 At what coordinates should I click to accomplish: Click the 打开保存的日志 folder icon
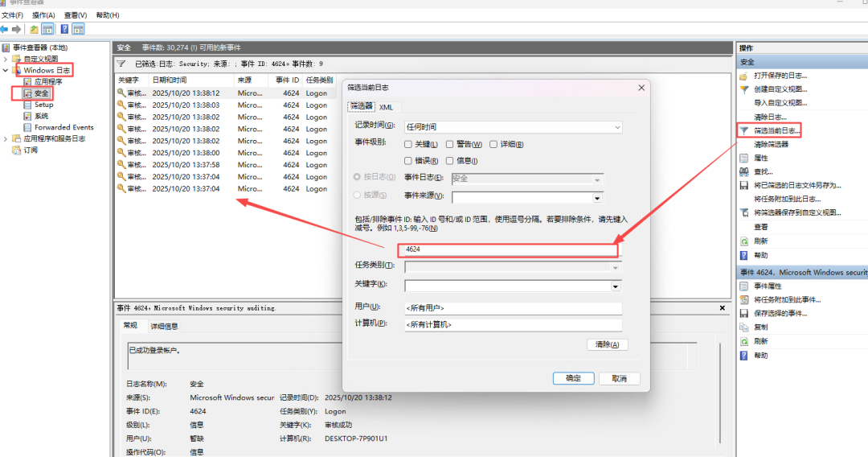[744, 76]
